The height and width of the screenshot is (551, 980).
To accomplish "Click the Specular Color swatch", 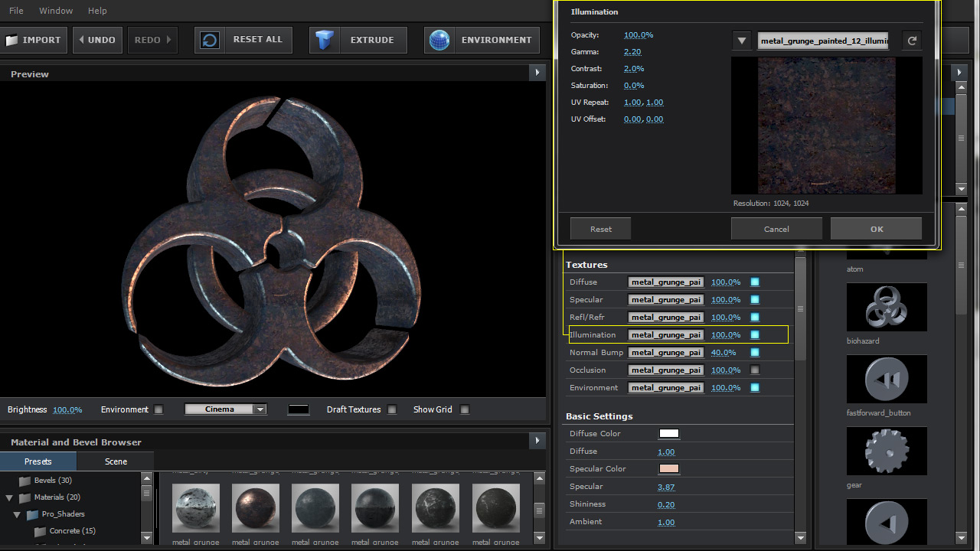I will 668,469.
